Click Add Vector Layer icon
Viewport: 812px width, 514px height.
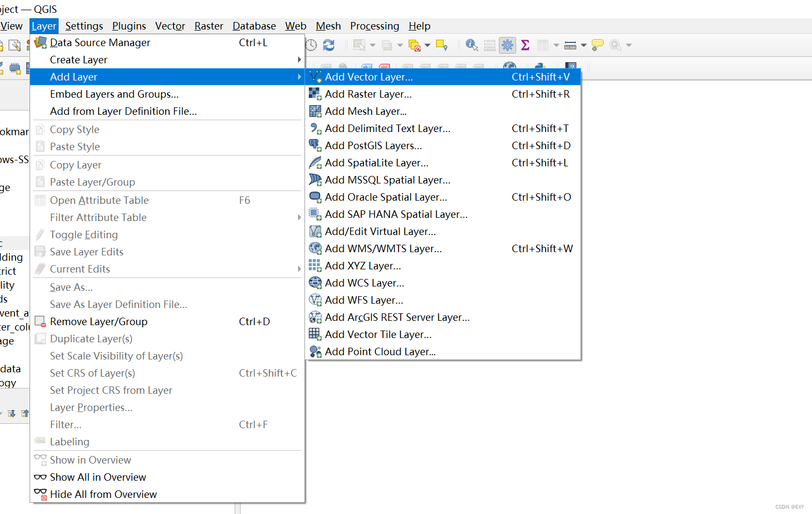point(315,77)
